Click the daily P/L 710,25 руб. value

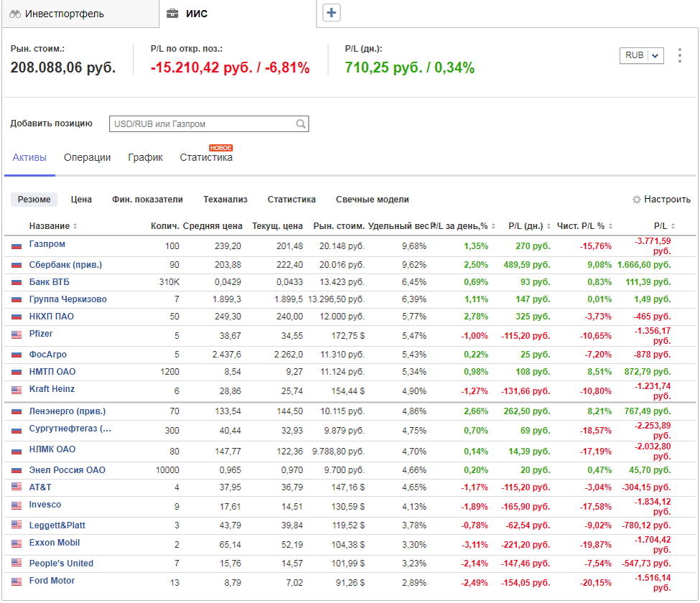(383, 67)
